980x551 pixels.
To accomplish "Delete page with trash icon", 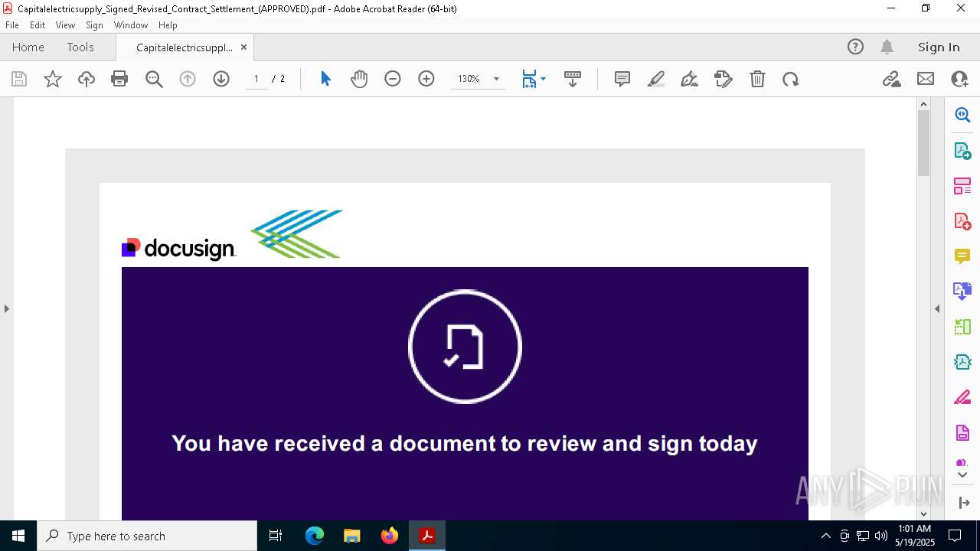I will point(757,79).
